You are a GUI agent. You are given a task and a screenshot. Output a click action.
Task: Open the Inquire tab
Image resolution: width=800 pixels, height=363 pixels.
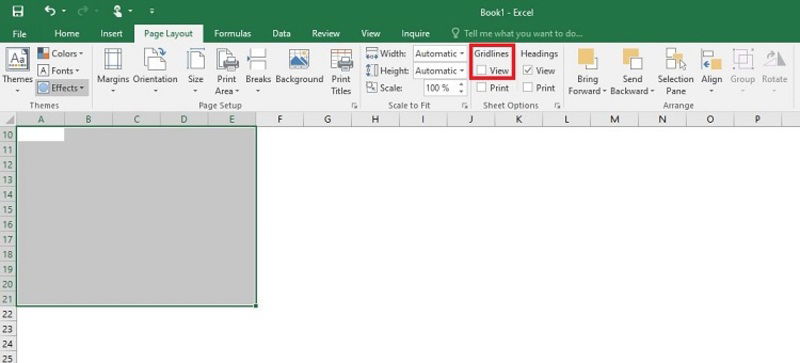415,34
